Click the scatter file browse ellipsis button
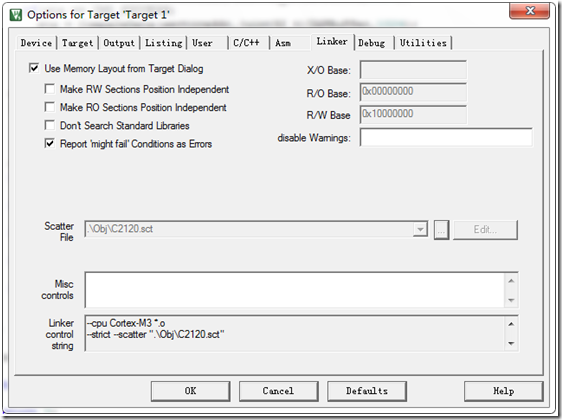 click(441, 230)
